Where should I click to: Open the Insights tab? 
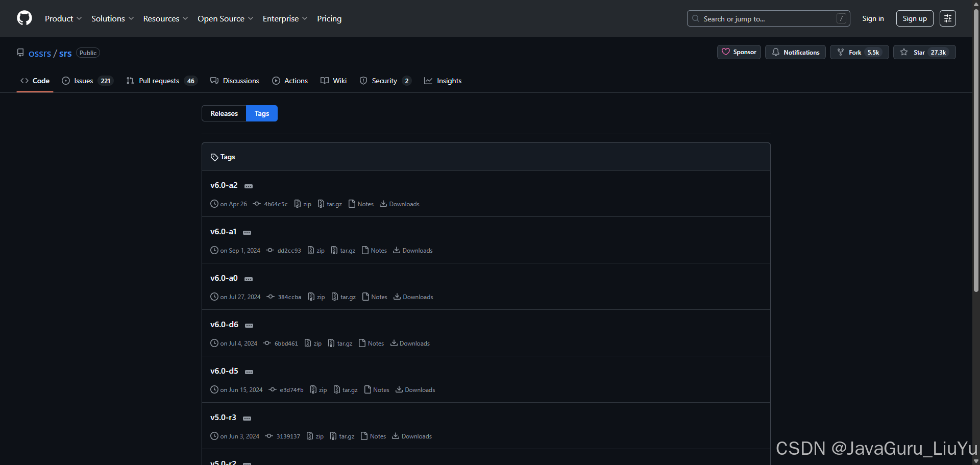pyautogui.click(x=443, y=81)
